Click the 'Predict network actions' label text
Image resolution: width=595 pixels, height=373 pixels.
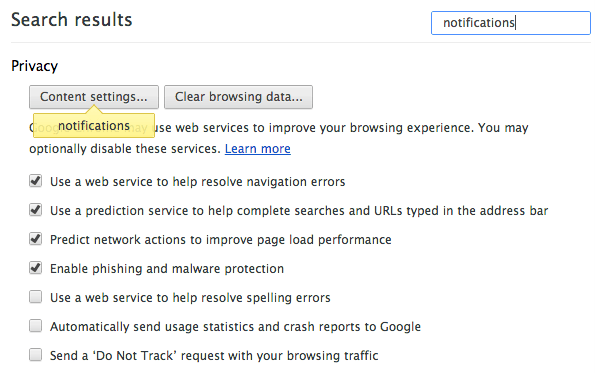[x=221, y=240]
